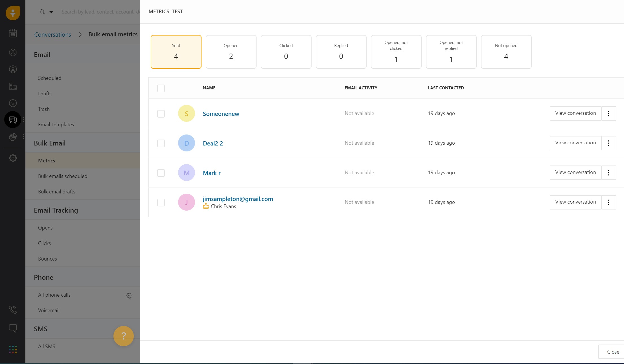This screenshot has width=624, height=364.
Task: Open admin settings gear in sidebar
Action: coord(13,158)
